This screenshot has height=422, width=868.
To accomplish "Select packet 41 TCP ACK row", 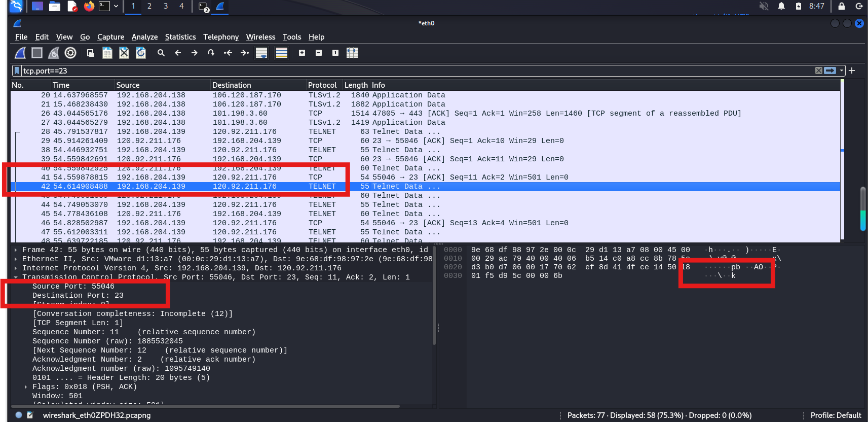I will point(425,177).
